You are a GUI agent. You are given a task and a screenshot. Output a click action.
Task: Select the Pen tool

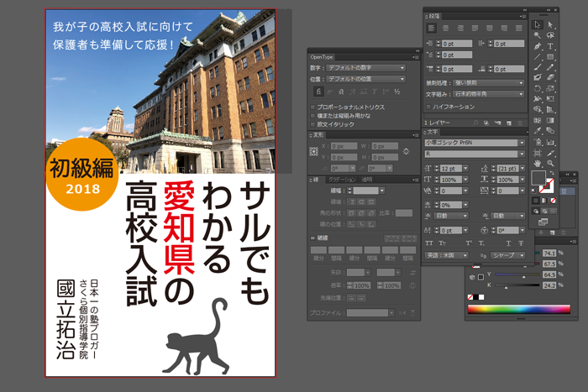tap(538, 46)
